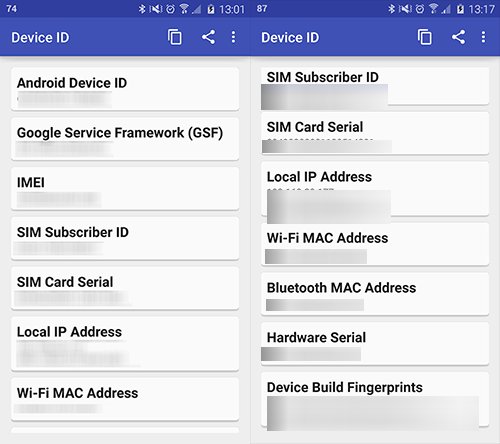This screenshot has height=444, width=500.
Task: Tap the IMEI card
Action: pyautogui.click(x=125, y=189)
